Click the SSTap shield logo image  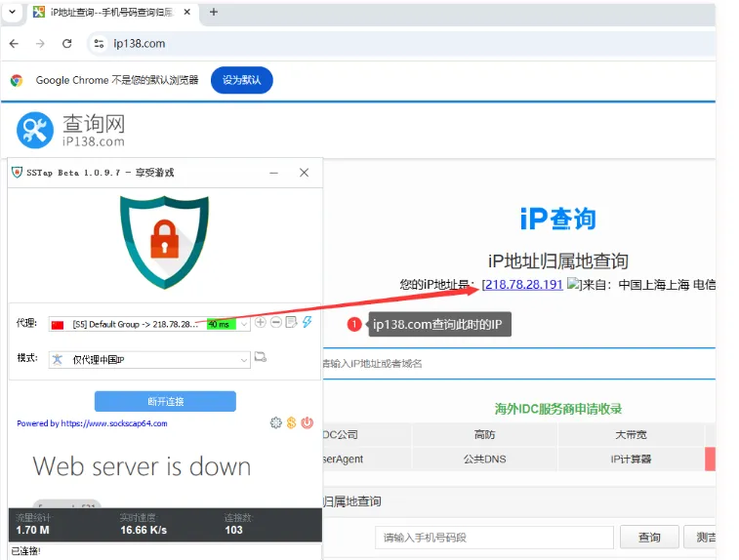tap(164, 242)
